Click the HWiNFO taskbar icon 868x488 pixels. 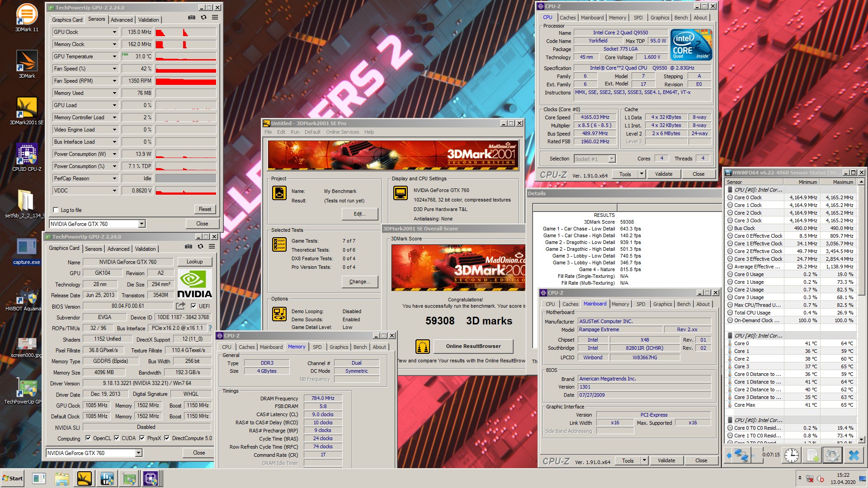(107, 479)
